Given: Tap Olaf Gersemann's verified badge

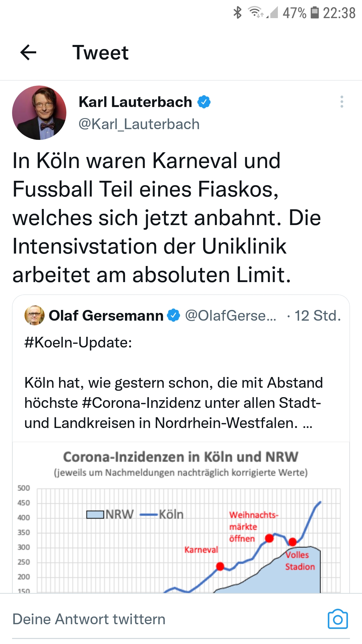Looking at the screenshot, I should point(174,315).
